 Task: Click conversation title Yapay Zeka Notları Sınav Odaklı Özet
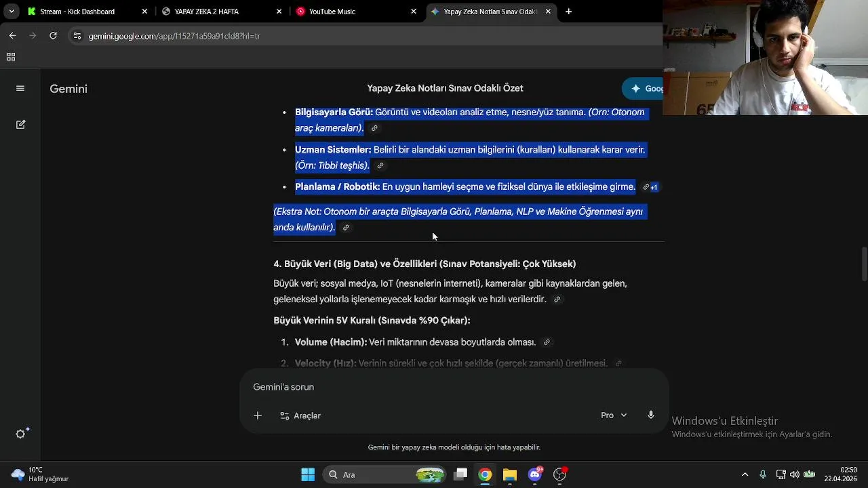pyautogui.click(x=445, y=88)
